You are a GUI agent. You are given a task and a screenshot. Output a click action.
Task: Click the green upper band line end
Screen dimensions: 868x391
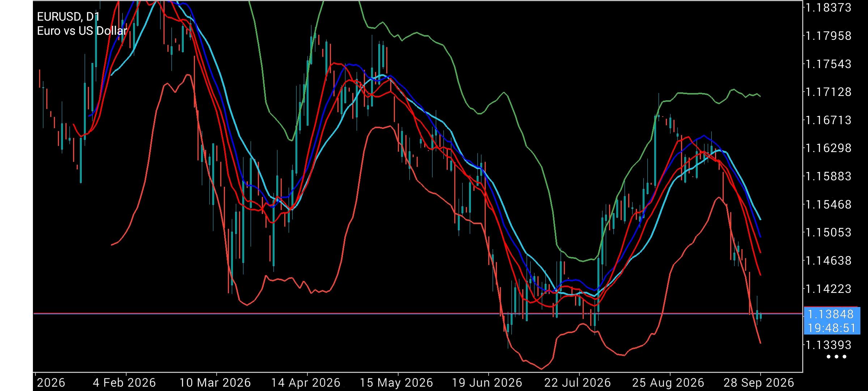coord(759,96)
